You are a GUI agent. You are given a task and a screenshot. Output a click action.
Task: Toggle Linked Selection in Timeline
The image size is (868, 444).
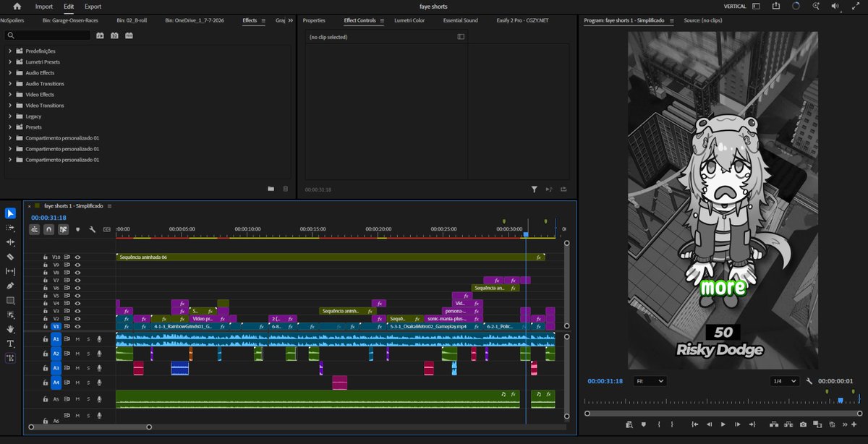tap(64, 229)
